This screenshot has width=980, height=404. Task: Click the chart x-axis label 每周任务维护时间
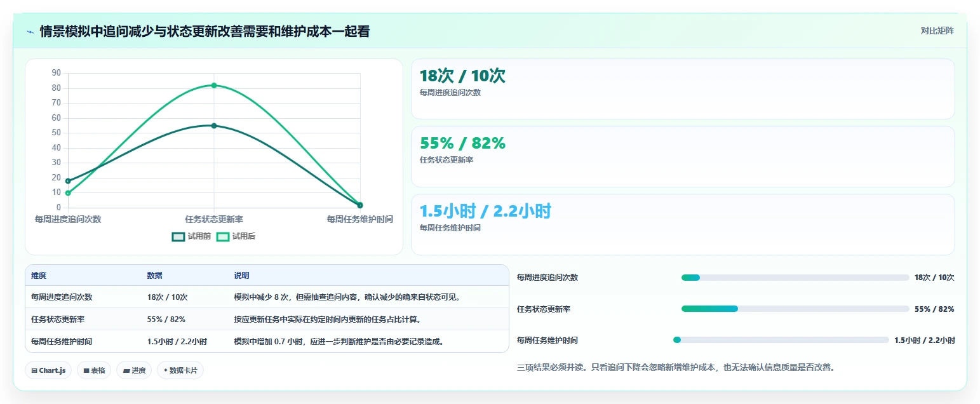pos(359,219)
